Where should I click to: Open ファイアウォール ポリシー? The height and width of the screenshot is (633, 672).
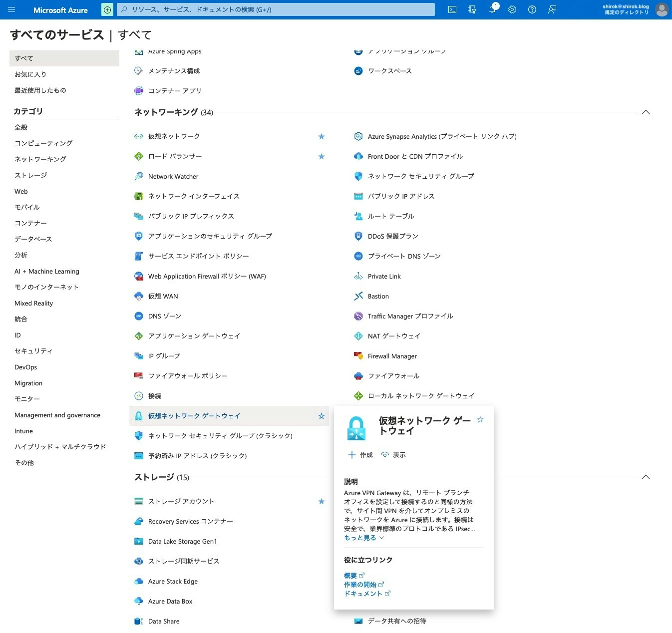click(188, 376)
